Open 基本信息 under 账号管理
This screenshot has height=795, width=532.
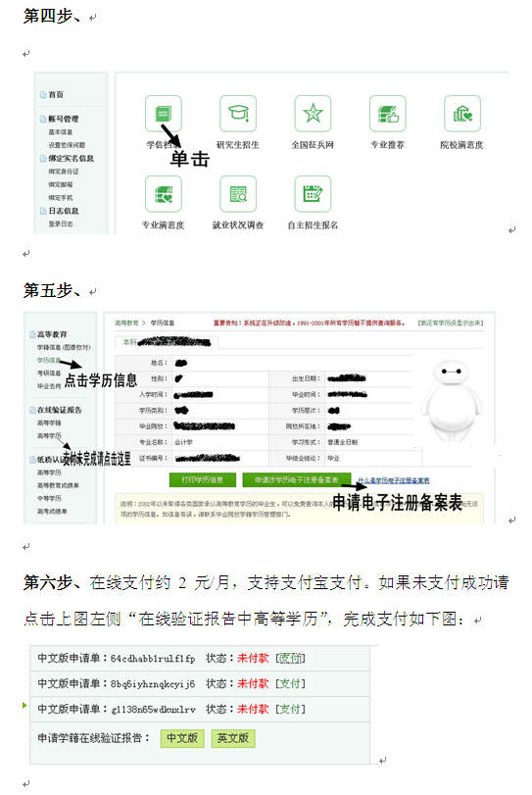[x=61, y=131]
